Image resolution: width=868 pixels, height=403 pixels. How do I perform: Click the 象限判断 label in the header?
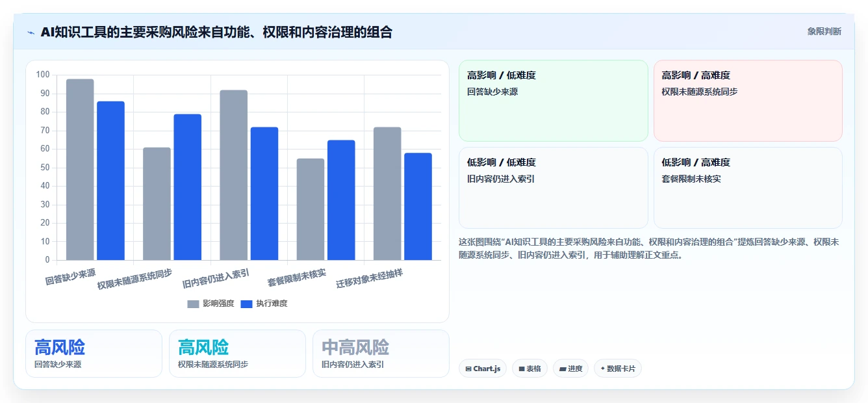tap(824, 31)
